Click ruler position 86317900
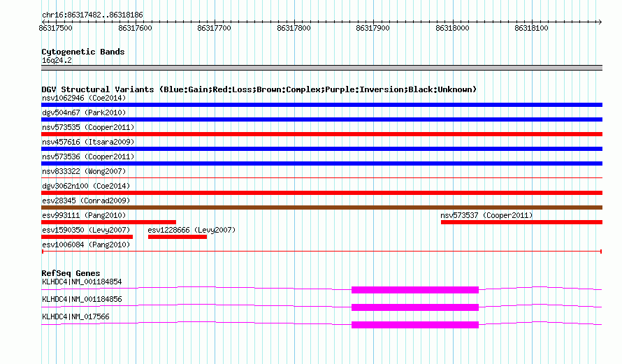The image size is (622, 364). point(373,28)
